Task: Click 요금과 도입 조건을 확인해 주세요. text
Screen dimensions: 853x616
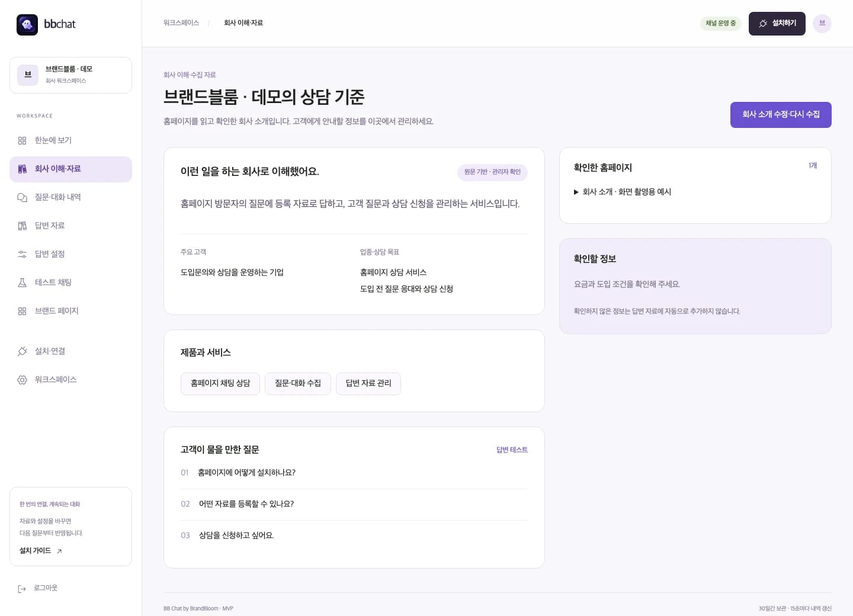Action: (x=627, y=284)
